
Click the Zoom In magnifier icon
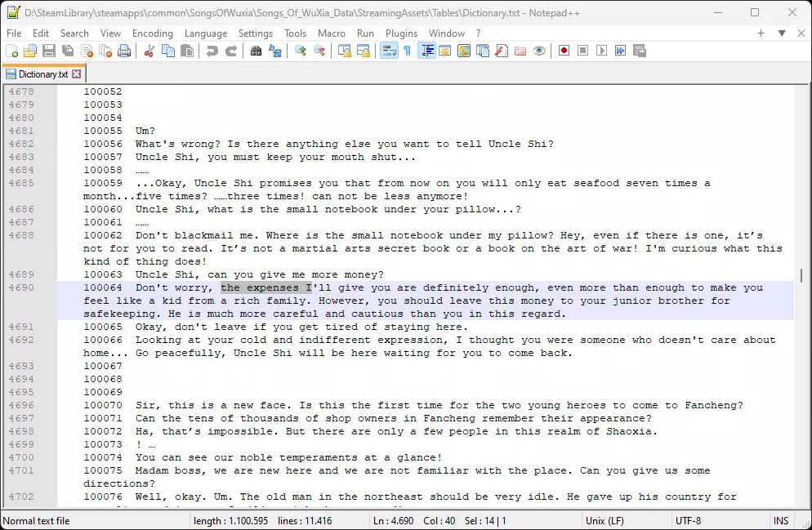coord(301,51)
